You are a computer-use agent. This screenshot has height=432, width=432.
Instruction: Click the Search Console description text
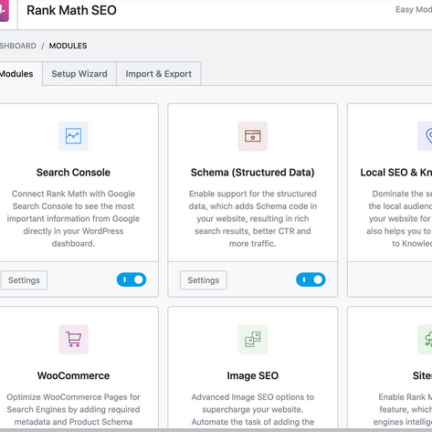[x=73, y=219]
